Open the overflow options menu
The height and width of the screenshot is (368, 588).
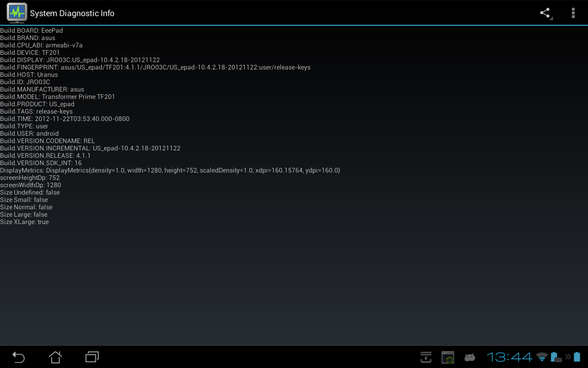point(573,13)
